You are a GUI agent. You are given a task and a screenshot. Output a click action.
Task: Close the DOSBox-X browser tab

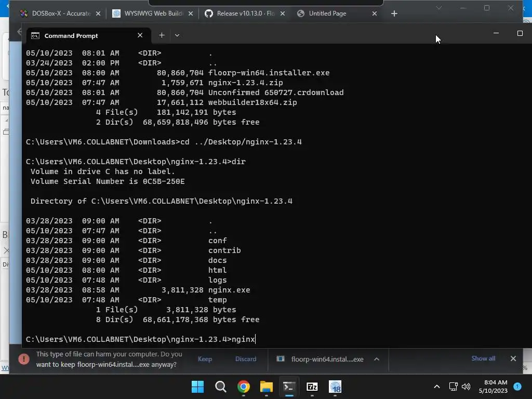click(x=98, y=14)
